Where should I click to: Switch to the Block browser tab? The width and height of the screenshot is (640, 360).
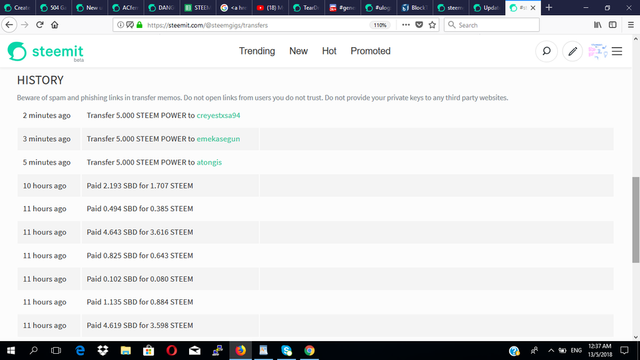tap(414, 8)
